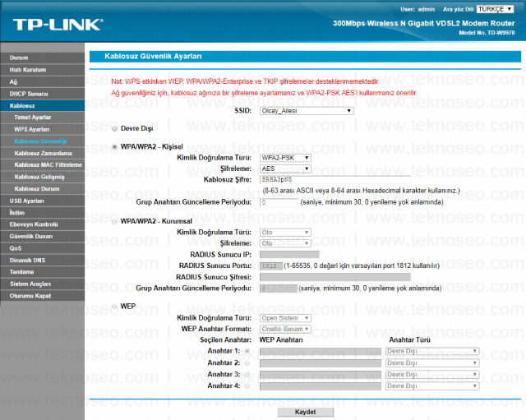This screenshot has height=420, width=526.
Task: Click the Kaydet button
Action: click(305, 412)
